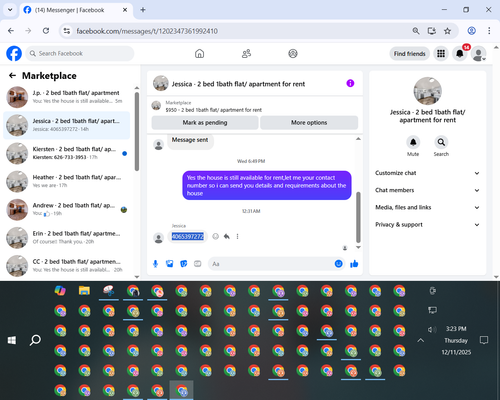Open site information icon in address bar

67,31
